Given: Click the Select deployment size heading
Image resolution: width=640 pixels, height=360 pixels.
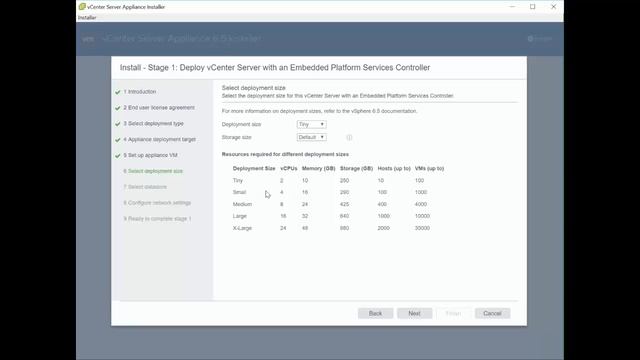Looking at the screenshot, I should click(253, 88).
